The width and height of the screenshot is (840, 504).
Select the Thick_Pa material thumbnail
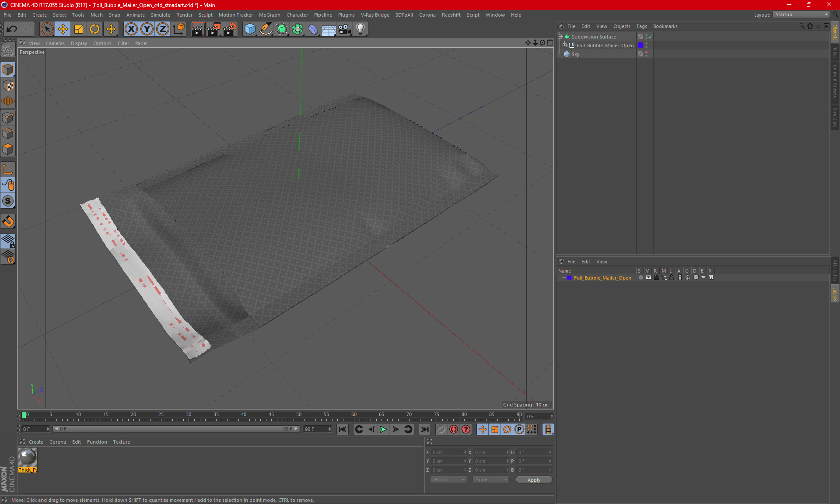[28, 459]
